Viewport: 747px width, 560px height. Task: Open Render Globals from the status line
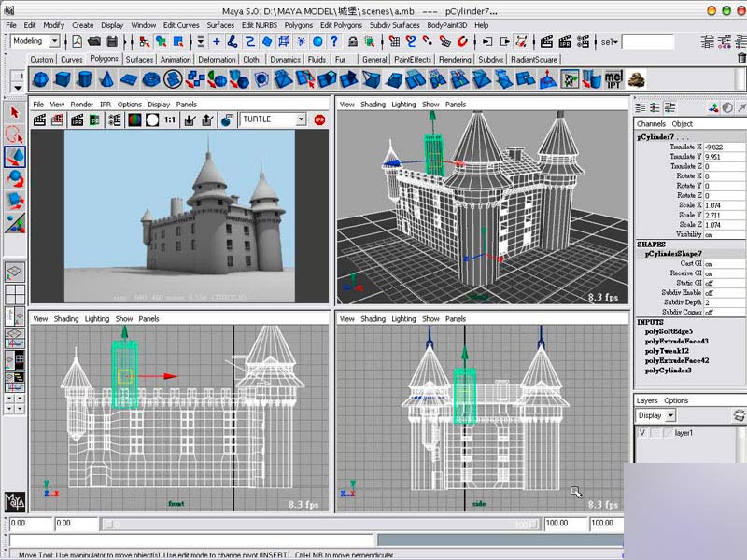tap(583, 42)
